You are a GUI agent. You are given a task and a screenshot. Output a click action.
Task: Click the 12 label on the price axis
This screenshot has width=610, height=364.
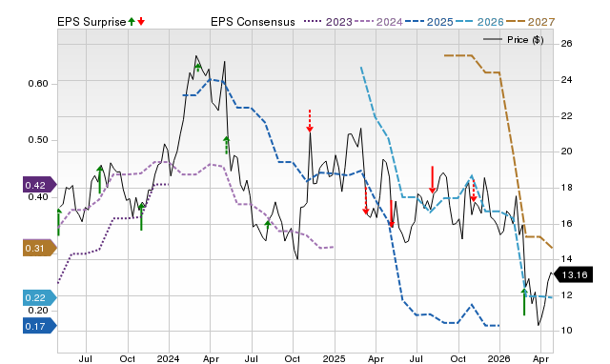pyautogui.click(x=567, y=295)
